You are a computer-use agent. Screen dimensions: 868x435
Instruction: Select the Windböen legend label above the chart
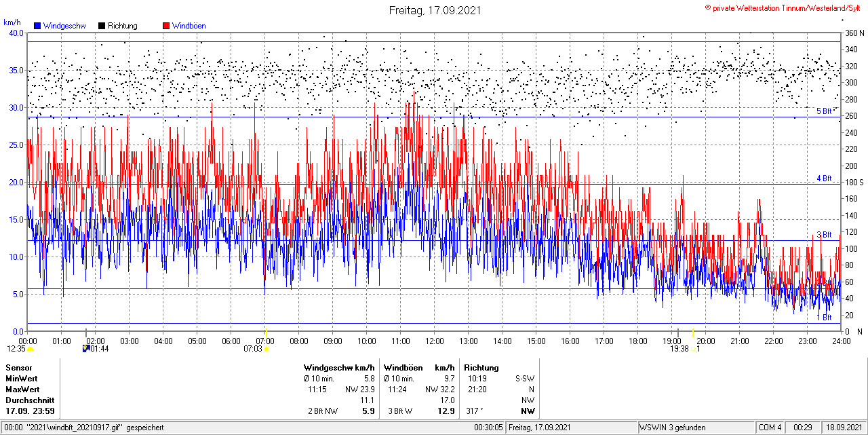[x=189, y=26]
